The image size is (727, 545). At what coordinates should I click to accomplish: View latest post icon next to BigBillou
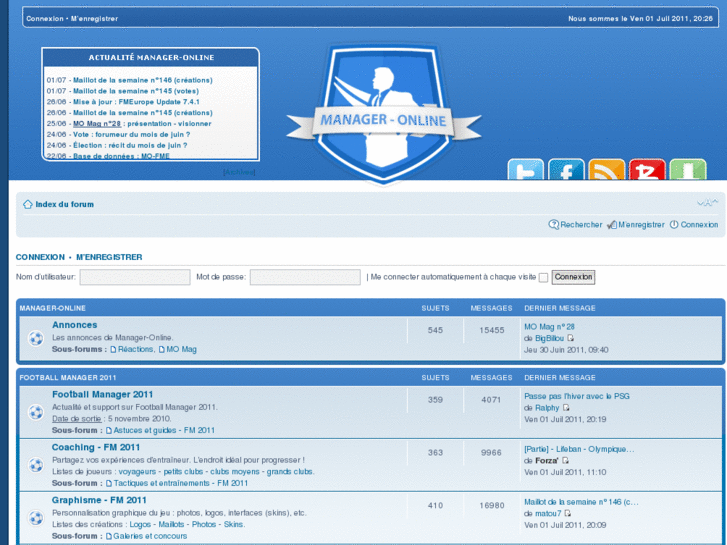(x=571, y=338)
